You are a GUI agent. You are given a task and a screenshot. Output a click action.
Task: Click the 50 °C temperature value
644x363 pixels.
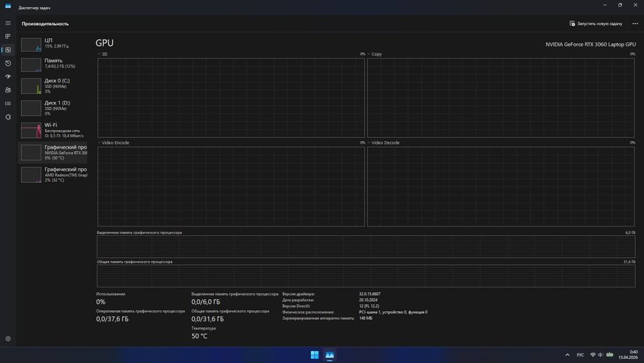coord(199,336)
